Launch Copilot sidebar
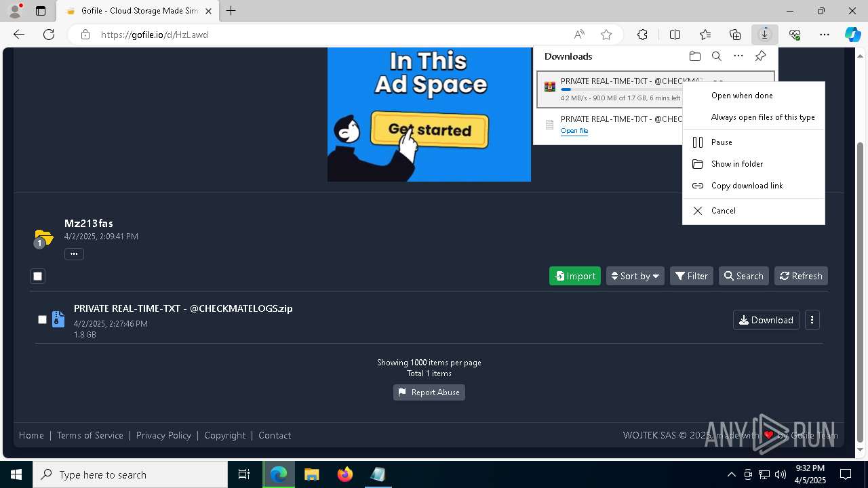Viewport: 868px width, 488px height. click(852, 35)
